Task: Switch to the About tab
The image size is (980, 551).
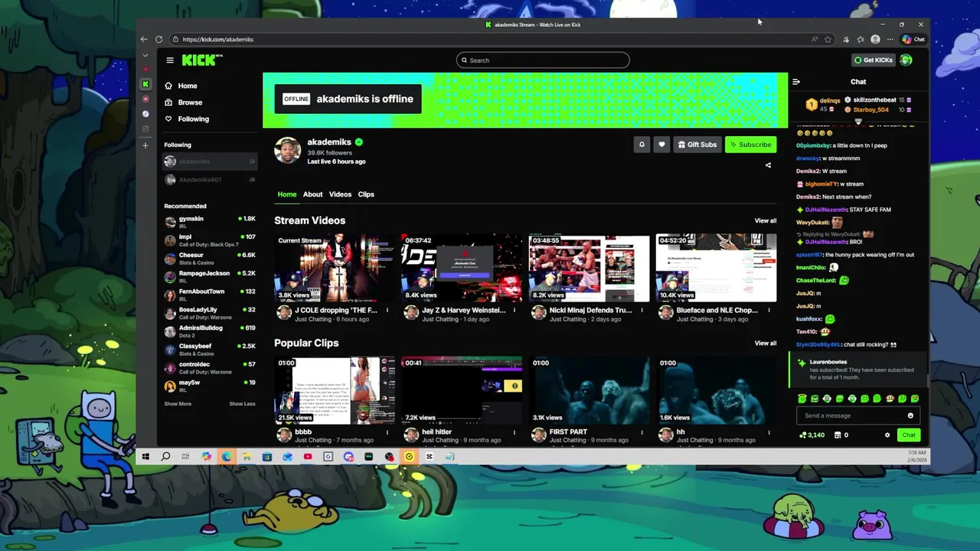Action: click(x=312, y=194)
